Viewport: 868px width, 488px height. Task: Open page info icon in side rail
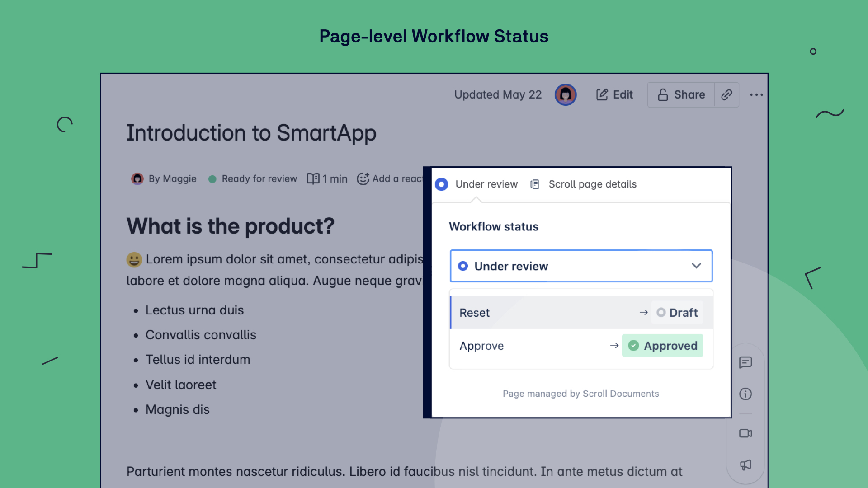pyautogui.click(x=745, y=394)
